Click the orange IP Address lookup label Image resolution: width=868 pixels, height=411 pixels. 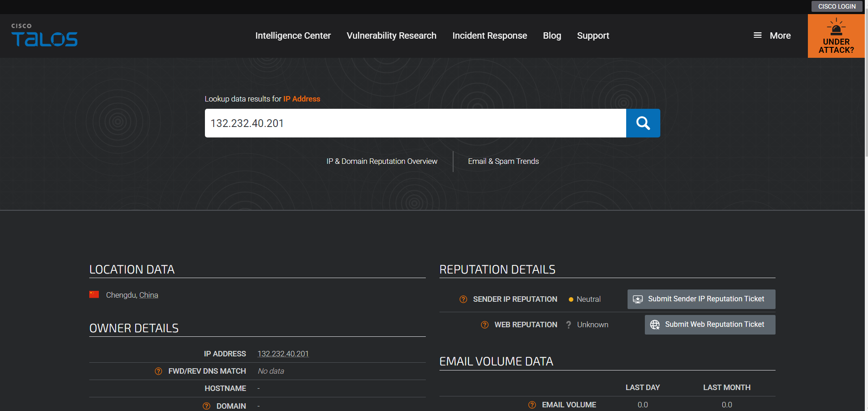[301, 99]
